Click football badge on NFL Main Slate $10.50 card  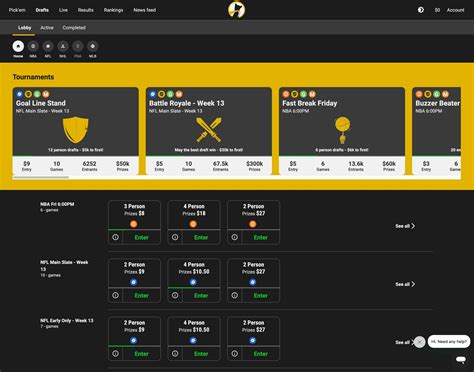193,282
